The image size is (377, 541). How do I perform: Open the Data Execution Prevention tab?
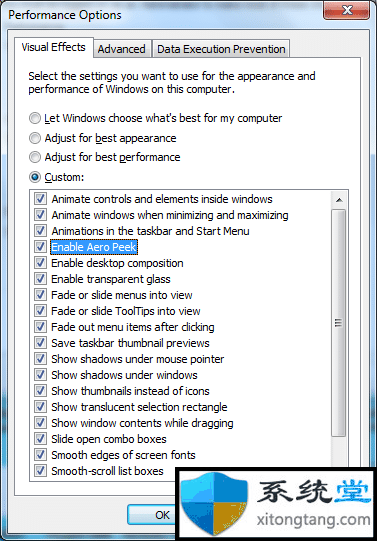(x=221, y=49)
